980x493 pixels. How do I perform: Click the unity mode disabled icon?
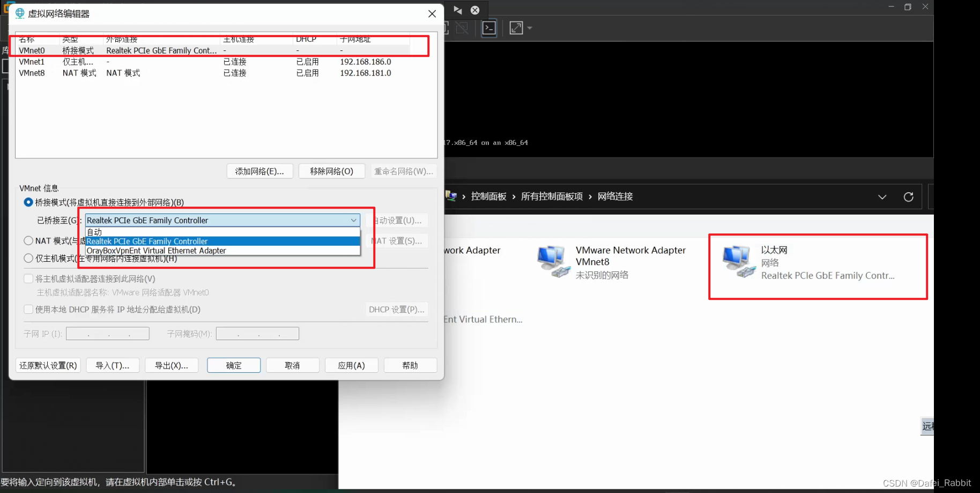(x=462, y=28)
